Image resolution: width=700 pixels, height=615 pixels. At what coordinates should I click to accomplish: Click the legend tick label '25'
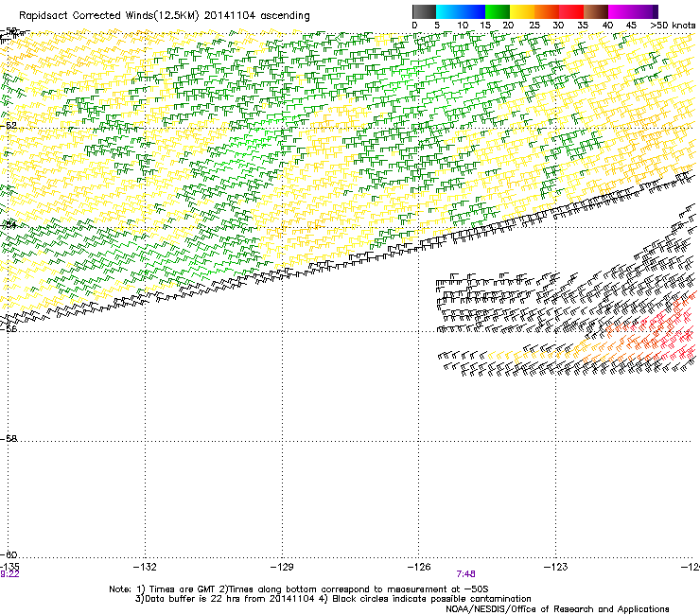(534, 26)
